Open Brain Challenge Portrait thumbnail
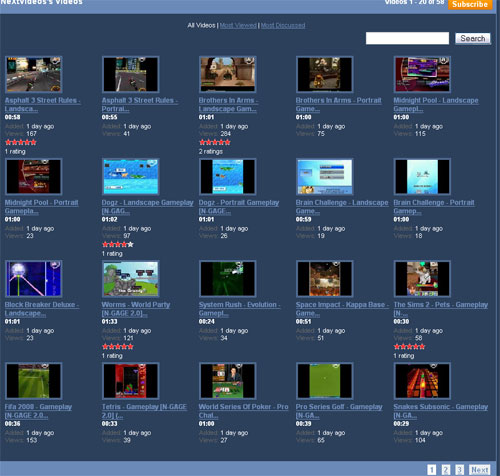This screenshot has height=476, width=500. pyautogui.click(x=422, y=177)
